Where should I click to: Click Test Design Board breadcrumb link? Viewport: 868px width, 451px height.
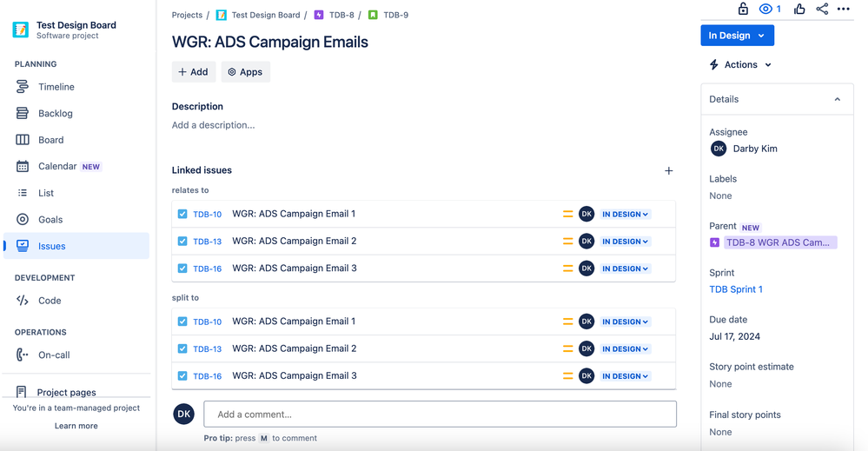pyautogui.click(x=266, y=15)
